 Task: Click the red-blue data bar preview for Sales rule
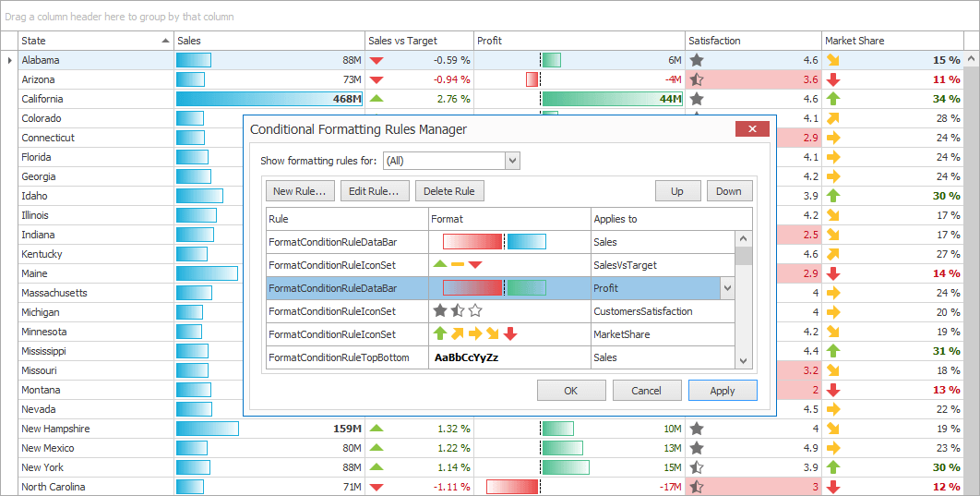(x=494, y=242)
